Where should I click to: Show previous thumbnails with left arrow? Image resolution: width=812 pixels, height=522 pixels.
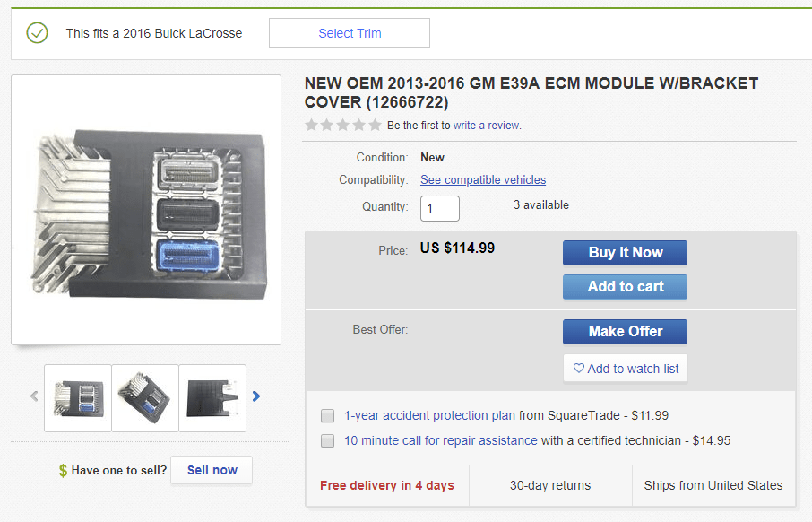point(34,396)
